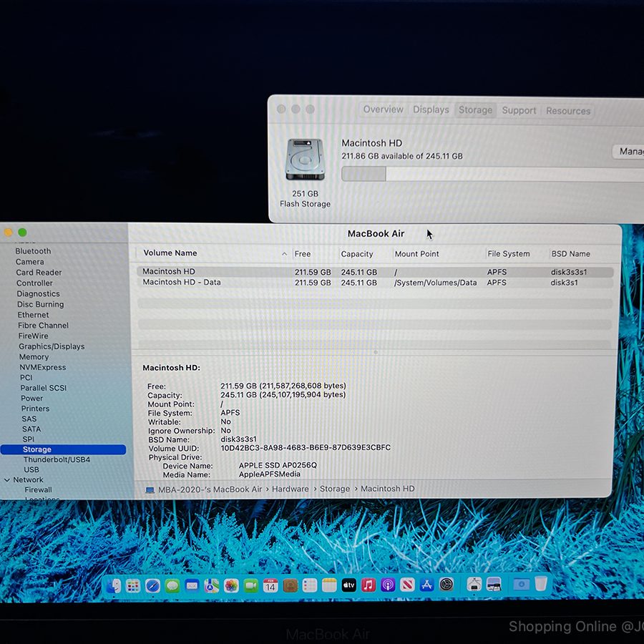Open the Notes app in the Dock
Viewport: 644px width, 644px height.
click(x=329, y=585)
